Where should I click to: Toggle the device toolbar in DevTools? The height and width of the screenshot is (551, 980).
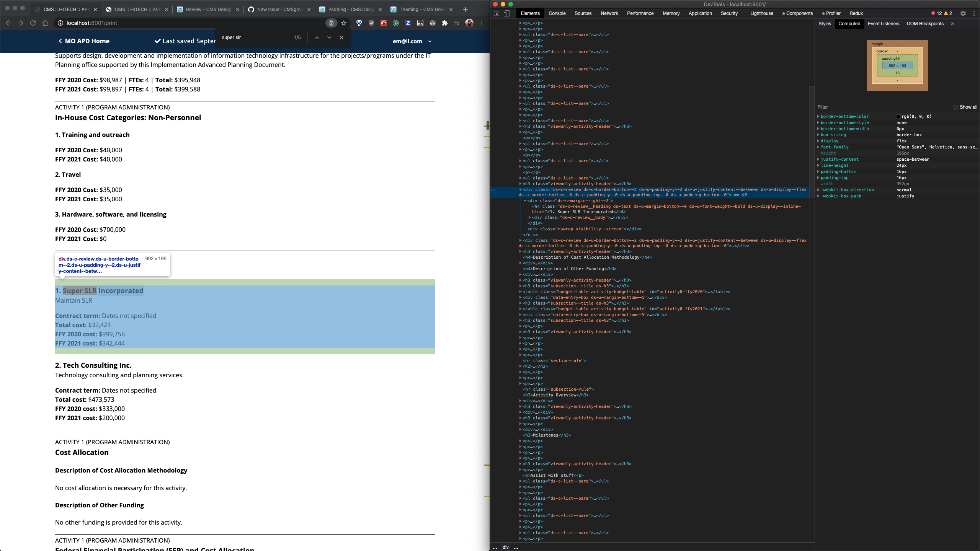click(506, 13)
